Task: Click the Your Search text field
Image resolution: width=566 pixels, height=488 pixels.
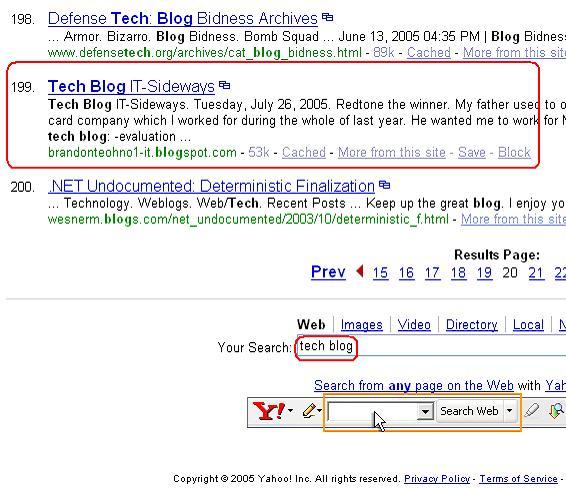Action: coord(431,346)
